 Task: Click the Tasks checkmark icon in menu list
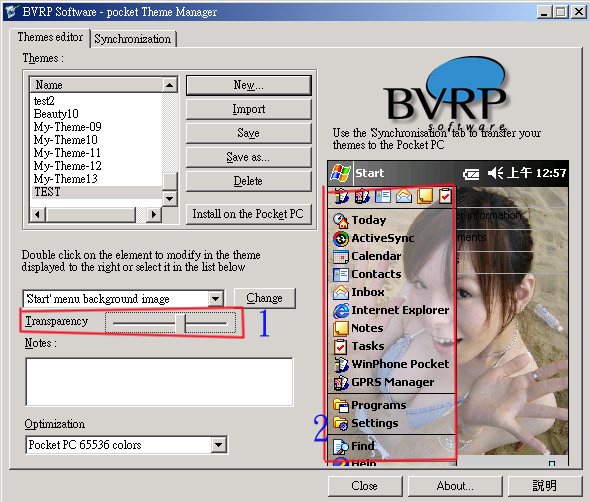pyautogui.click(x=341, y=347)
